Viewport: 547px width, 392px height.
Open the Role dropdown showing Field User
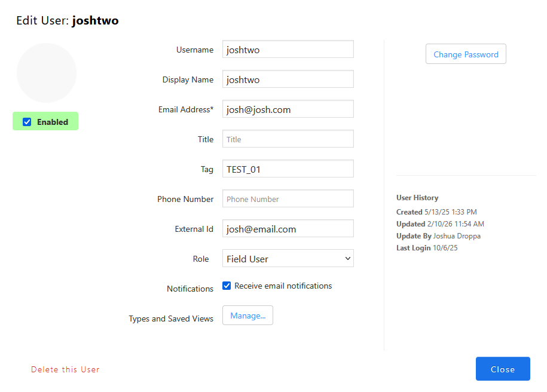click(x=288, y=259)
